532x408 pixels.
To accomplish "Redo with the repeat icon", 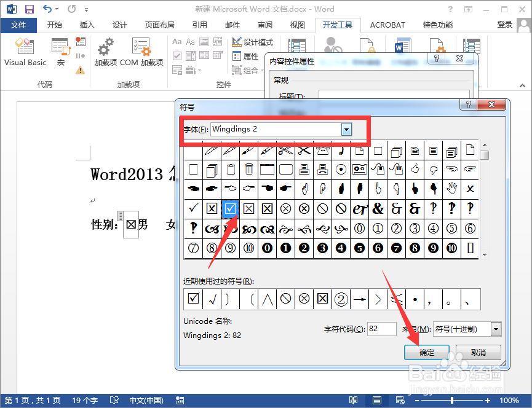I will click(71, 9).
